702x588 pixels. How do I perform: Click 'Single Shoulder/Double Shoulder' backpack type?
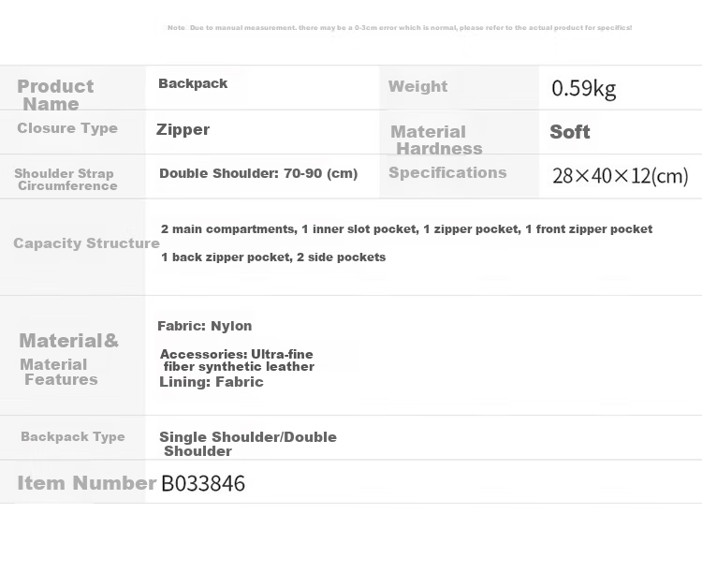(x=248, y=444)
